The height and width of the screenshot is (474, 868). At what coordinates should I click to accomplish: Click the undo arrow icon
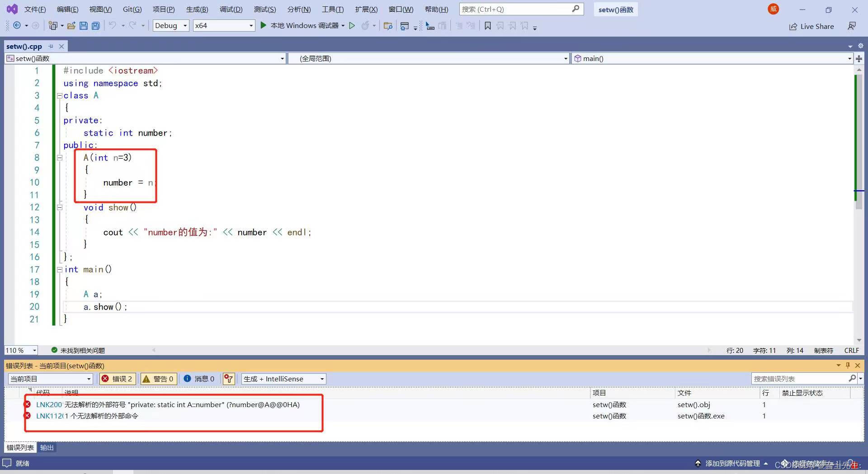(x=112, y=26)
